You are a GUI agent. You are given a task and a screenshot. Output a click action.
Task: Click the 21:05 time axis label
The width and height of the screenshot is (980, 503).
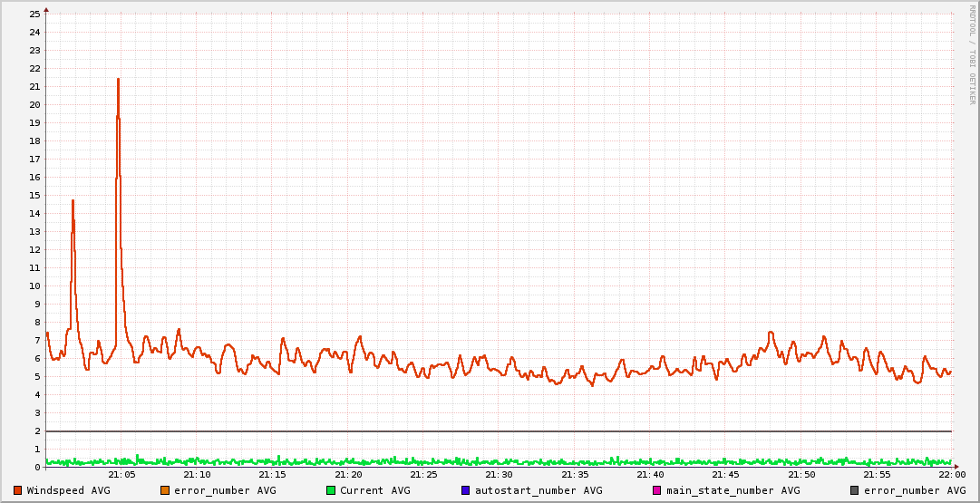121,474
